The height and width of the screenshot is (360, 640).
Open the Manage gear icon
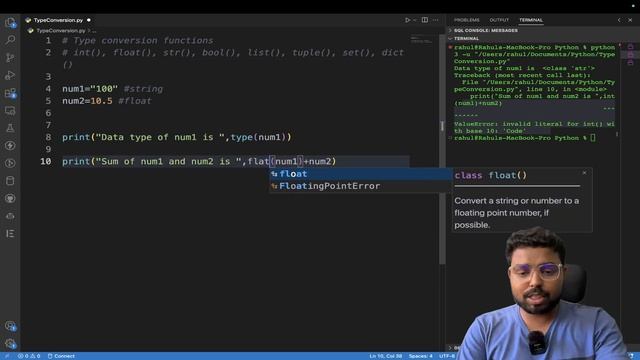(x=10, y=344)
